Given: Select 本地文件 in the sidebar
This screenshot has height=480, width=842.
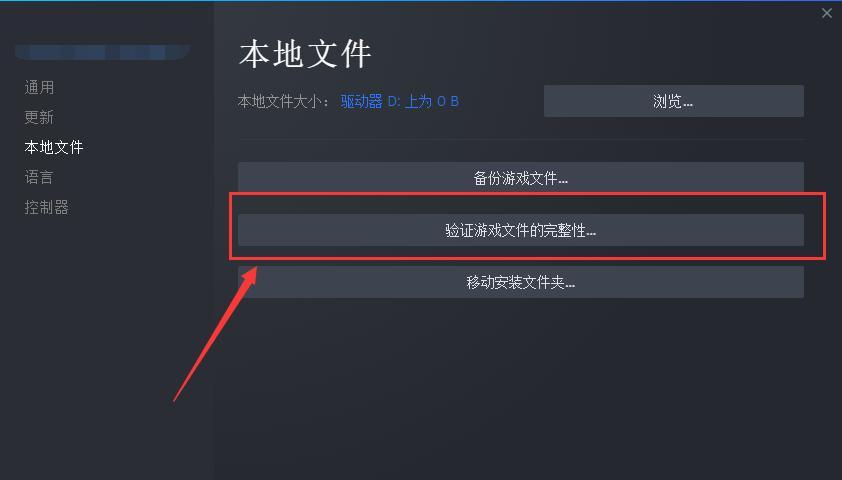Looking at the screenshot, I should pos(54,147).
